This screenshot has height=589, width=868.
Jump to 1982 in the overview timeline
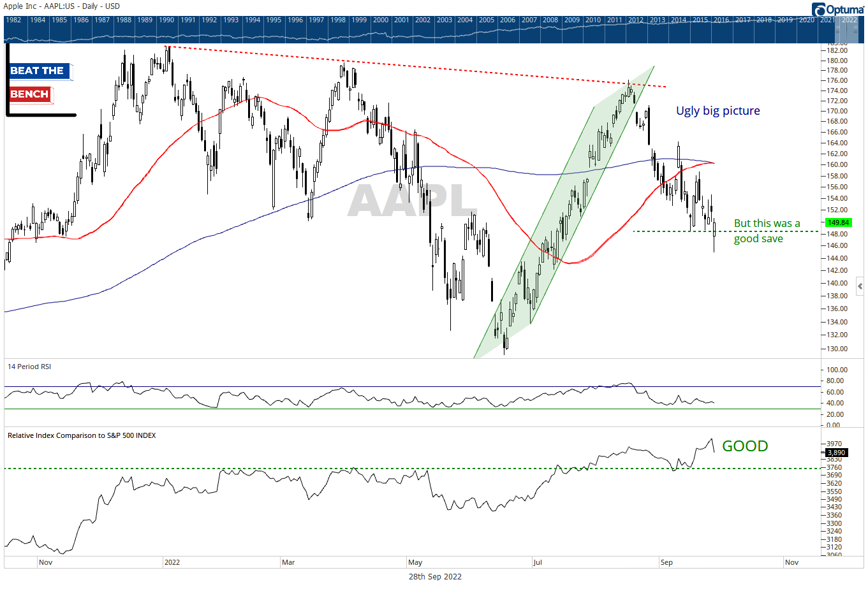click(13, 20)
